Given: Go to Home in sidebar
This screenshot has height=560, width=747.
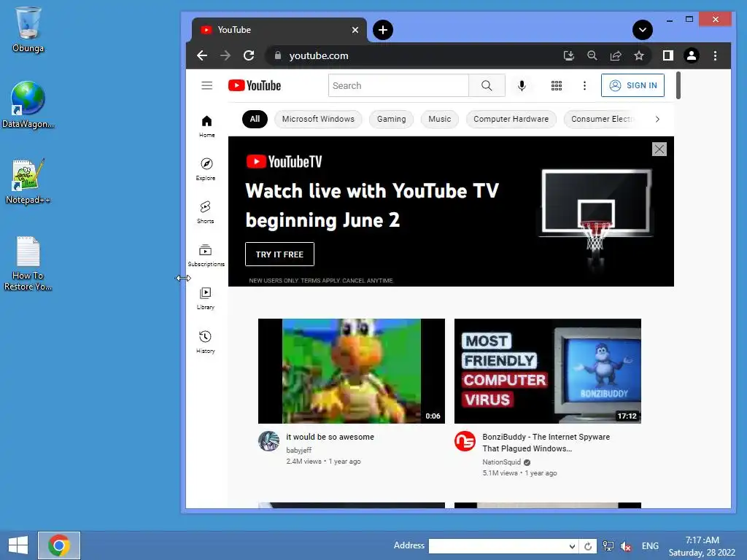Looking at the screenshot, I should click(206, 127).
